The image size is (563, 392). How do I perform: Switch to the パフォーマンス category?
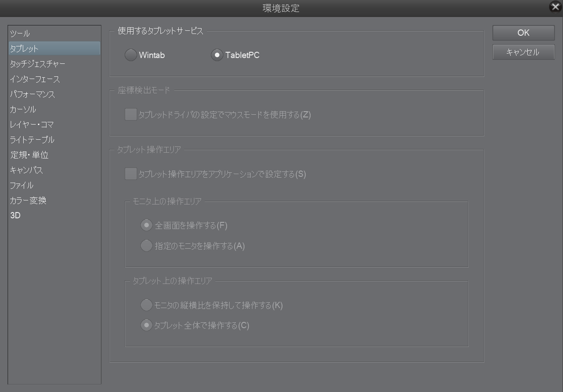click(x=54, y=94)
